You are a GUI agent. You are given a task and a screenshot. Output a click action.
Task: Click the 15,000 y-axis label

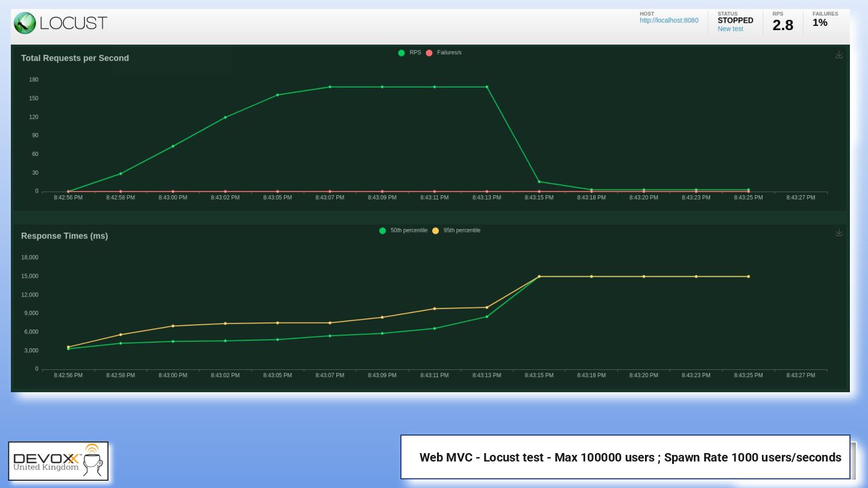coord(30,277)
